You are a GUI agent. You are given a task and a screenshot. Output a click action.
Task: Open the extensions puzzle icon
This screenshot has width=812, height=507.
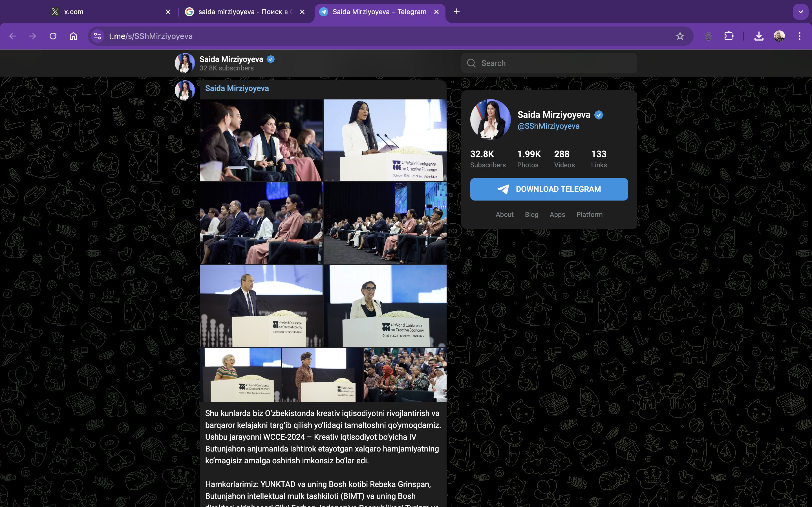tap(729, 36)
